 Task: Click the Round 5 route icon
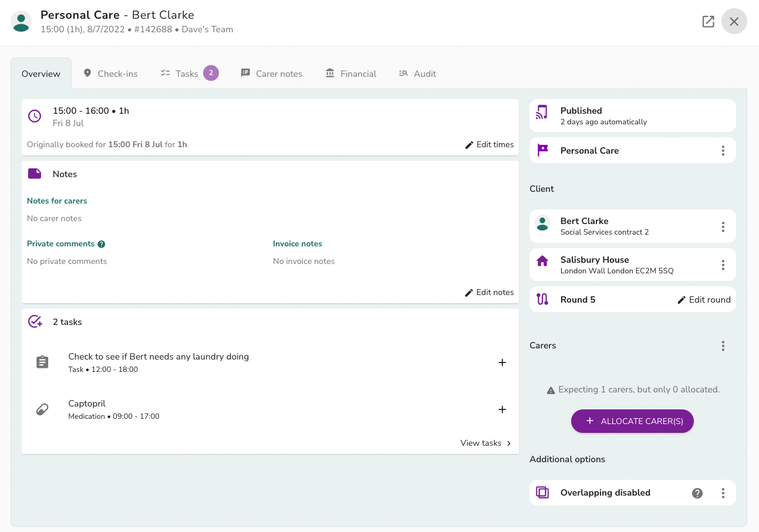tap(542, 299)
